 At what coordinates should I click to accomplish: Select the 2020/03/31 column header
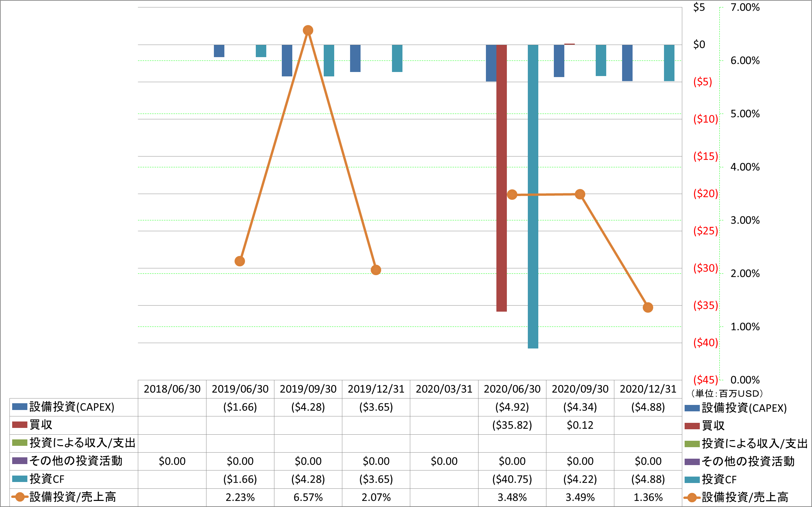coord(444,389)
